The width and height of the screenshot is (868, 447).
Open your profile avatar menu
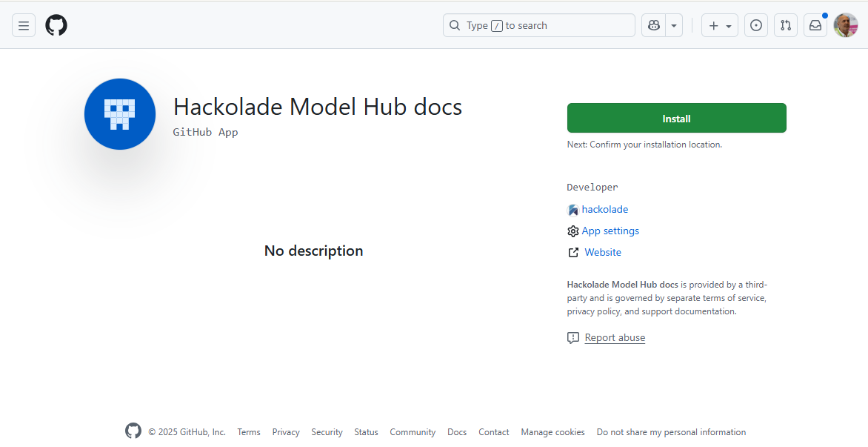(845, 24)
